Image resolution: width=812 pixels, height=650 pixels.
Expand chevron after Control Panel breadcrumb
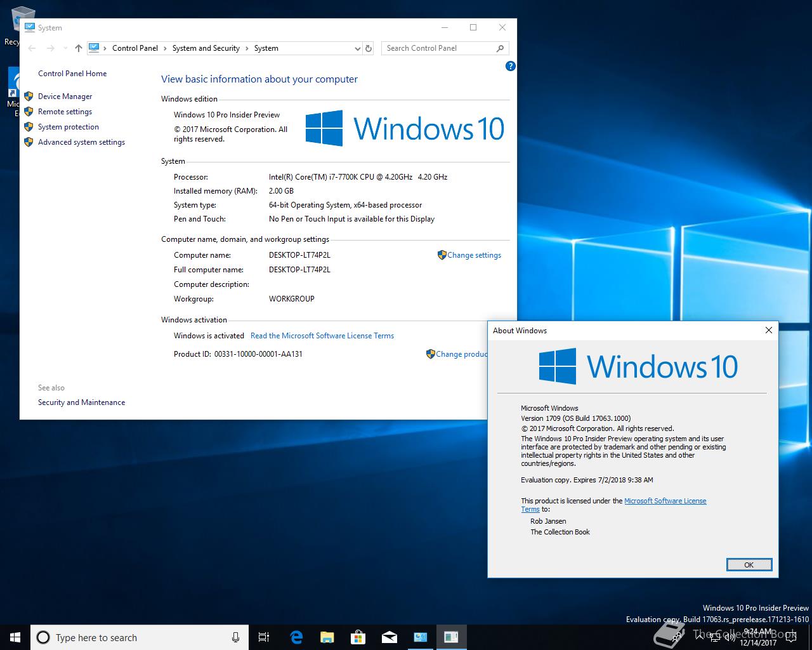(x=165, y=48)
